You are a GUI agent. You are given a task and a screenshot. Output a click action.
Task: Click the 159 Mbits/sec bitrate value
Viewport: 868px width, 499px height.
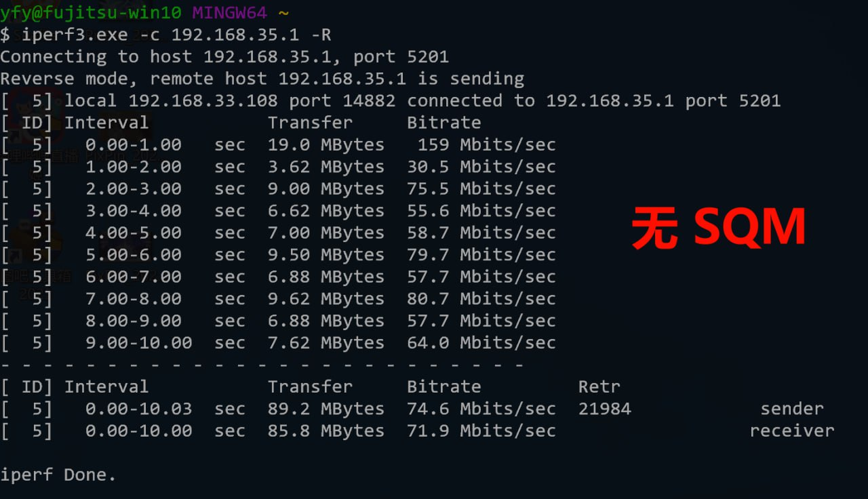click(481, 145)
